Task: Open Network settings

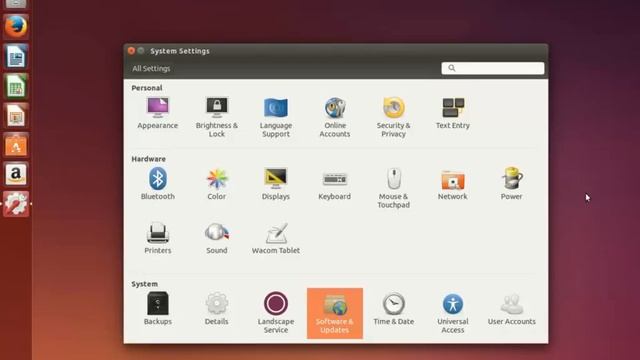Action: [x=453, y=184]
